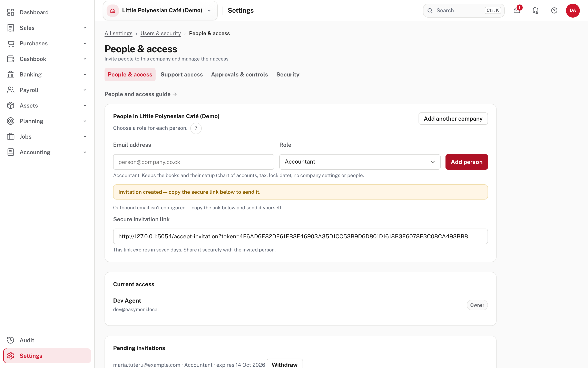Click the Settings gear icon

10,356
